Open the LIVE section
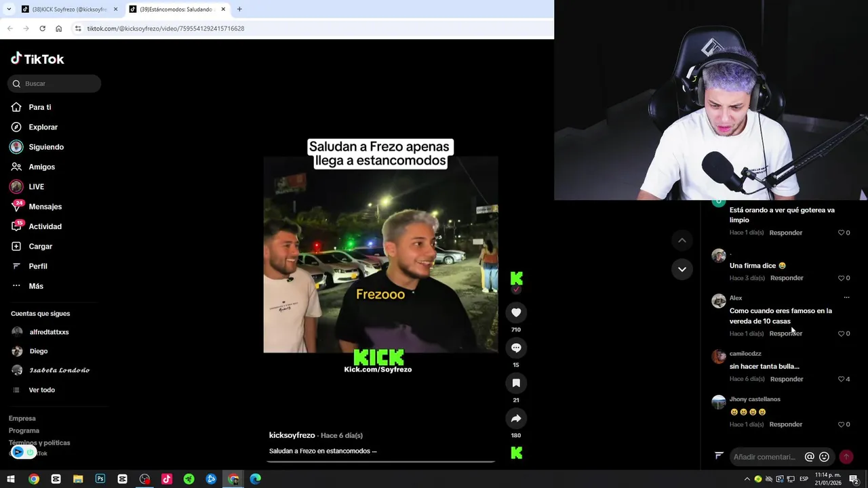This screenshot has height=488, width=868. (x=27, y=186)
